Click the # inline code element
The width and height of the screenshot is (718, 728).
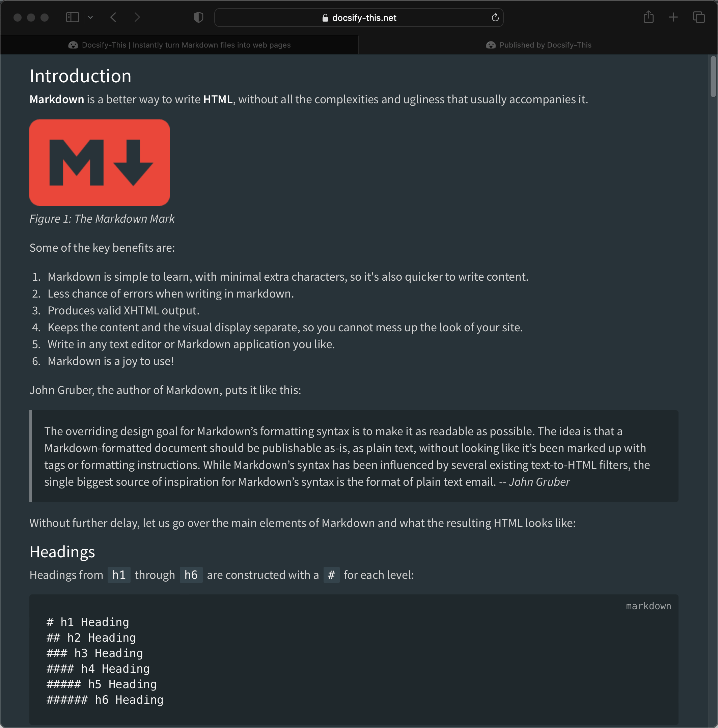click(331, 575)
